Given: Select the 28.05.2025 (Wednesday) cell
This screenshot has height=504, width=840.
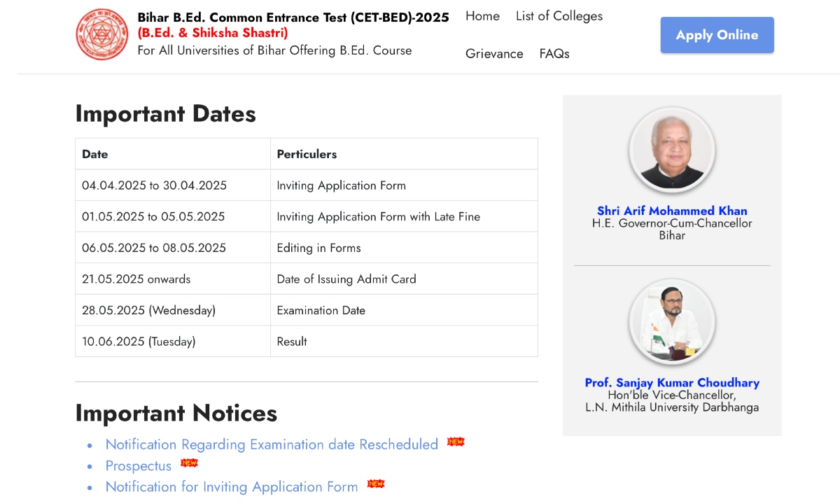Looking at the screenshot, I should click(173, 310).
